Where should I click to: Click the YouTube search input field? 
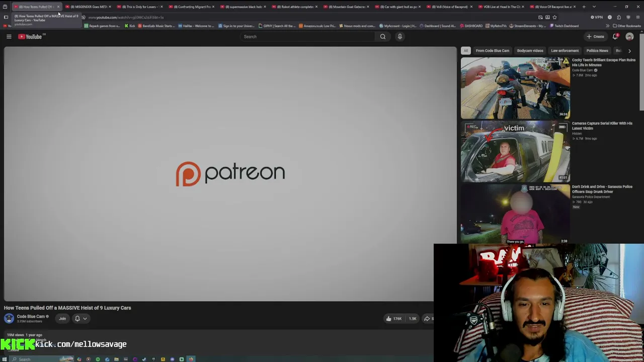pos(307,37)
